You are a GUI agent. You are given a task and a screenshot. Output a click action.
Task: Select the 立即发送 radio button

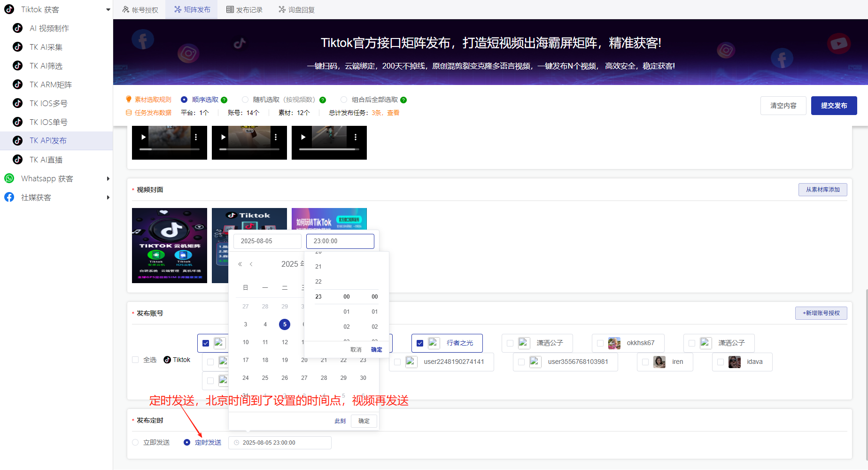tap(135, 442)
